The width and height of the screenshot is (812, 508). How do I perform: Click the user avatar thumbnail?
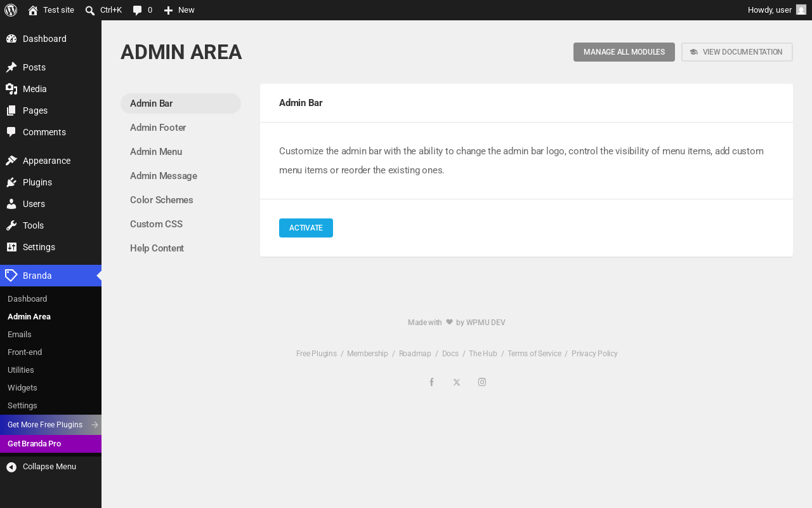(801, 10)
